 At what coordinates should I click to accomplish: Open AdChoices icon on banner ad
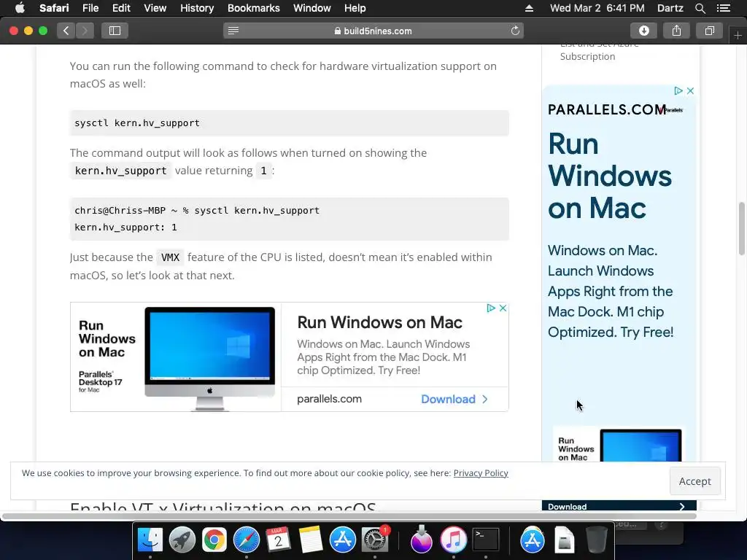tap(491, 308)
